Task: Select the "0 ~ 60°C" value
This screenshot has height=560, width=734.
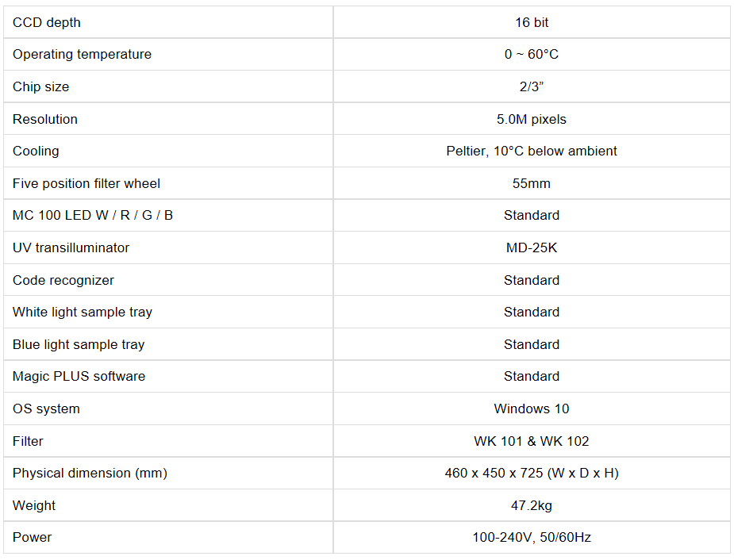Action: coord(531,54)
